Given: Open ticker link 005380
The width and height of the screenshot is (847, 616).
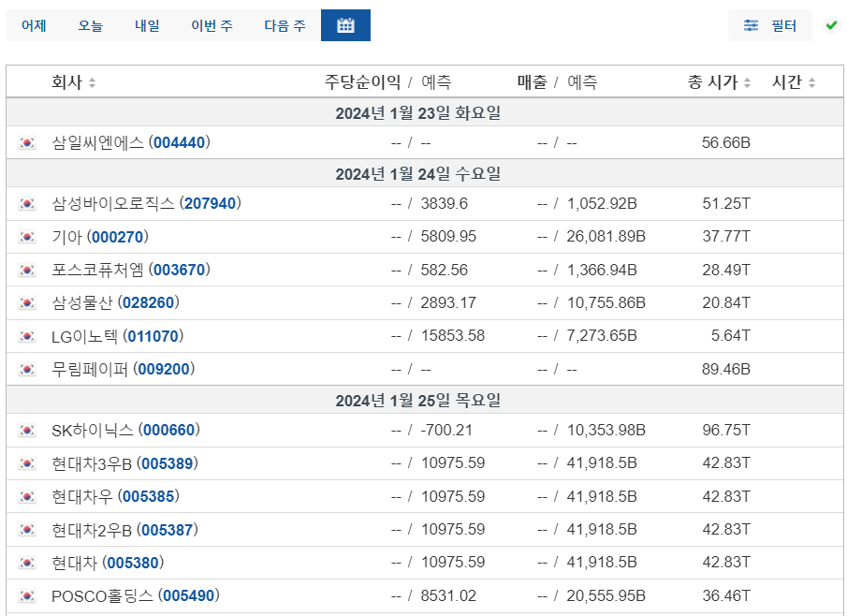Looking at the screenshot, I should pos(133,563).
